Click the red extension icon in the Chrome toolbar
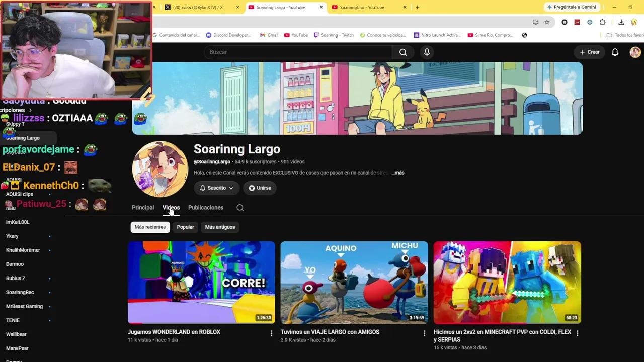 click(577, 22)
